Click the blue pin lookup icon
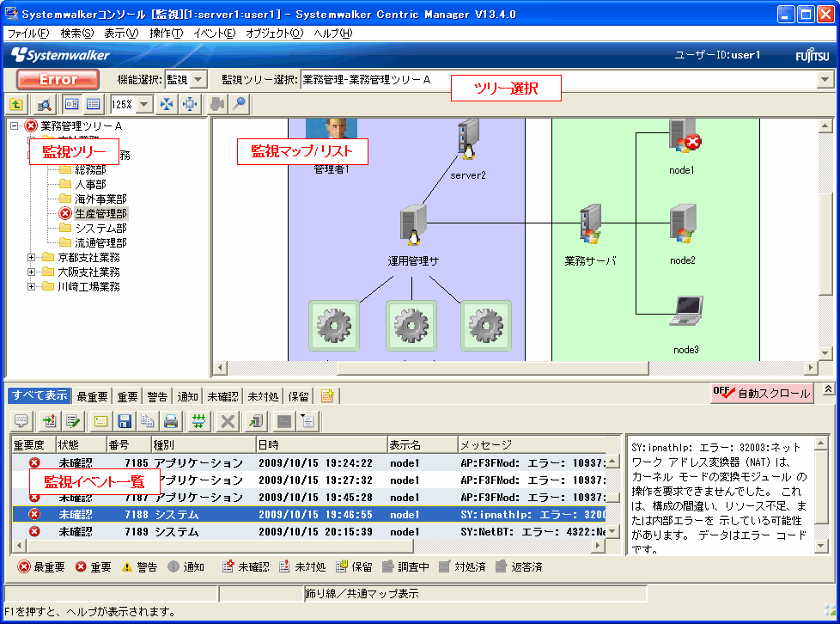This screenshot has height=624, width=840. [x=240, y=105]
